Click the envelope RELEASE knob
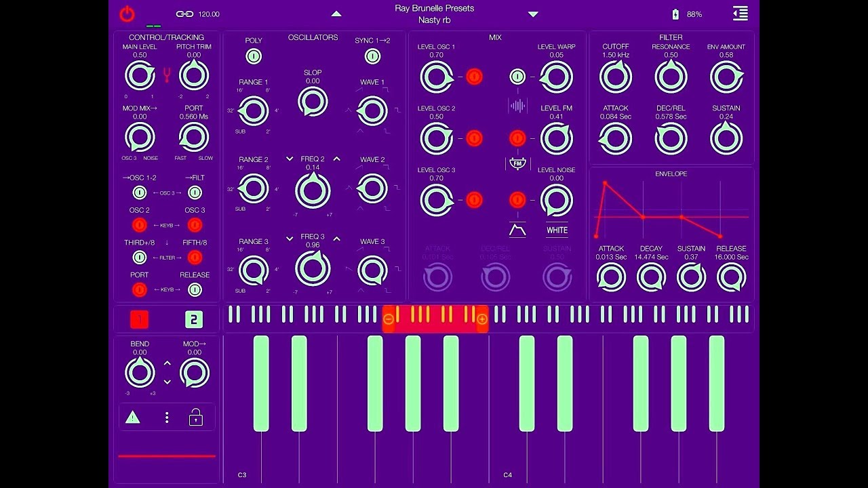This screenshot has width=868, height=488. coord(731,277)
